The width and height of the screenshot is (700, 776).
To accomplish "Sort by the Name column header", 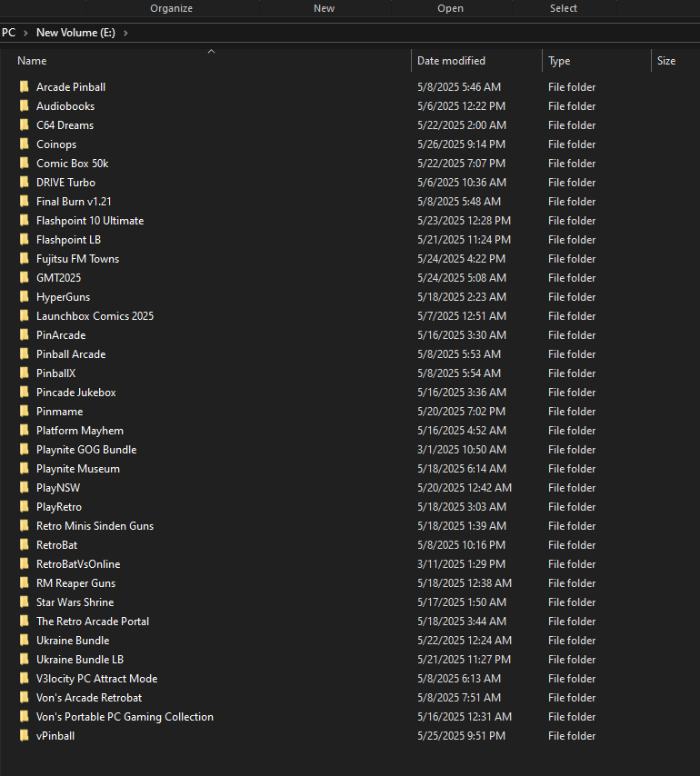I will [32, 61].
